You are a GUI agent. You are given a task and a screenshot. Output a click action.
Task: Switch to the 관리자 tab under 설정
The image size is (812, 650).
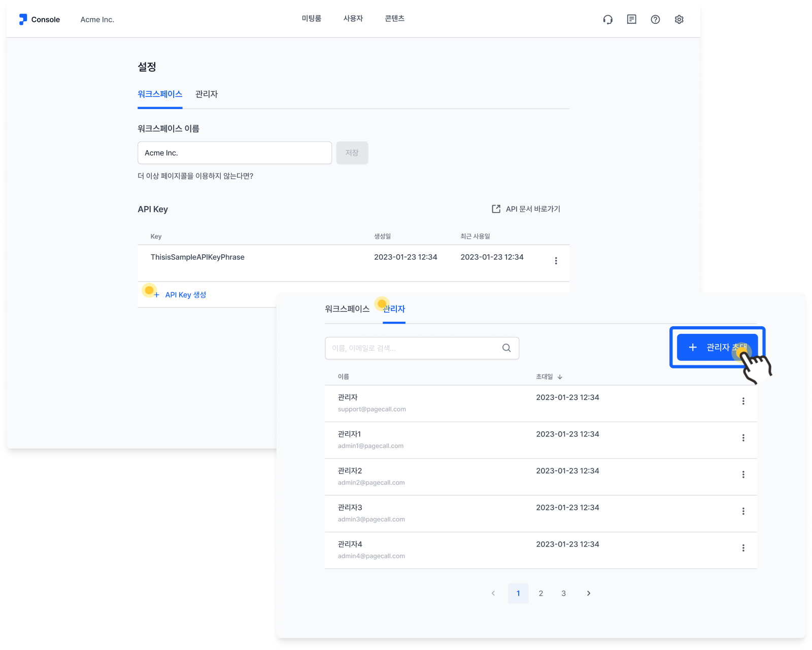pos(207,94)
